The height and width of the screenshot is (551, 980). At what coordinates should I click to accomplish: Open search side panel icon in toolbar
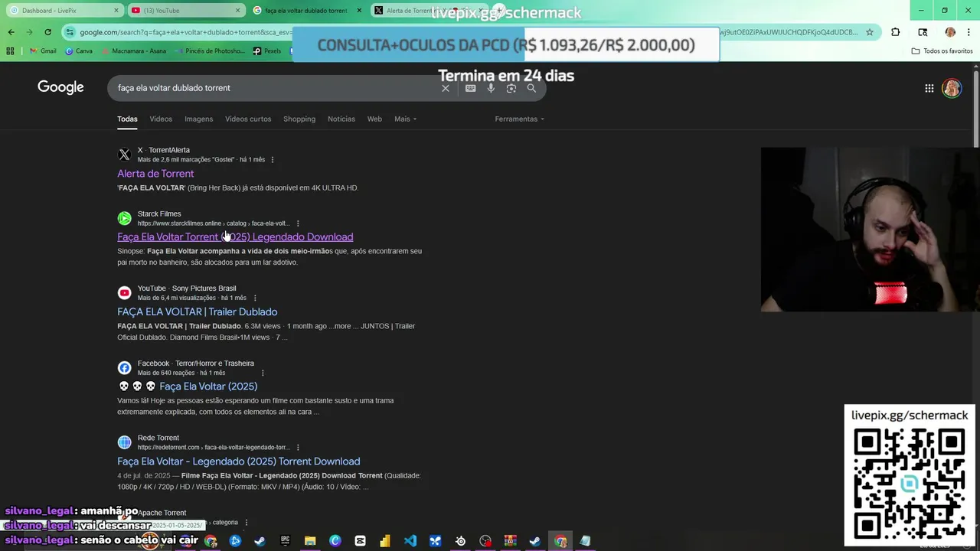click(x=923, y=32)
